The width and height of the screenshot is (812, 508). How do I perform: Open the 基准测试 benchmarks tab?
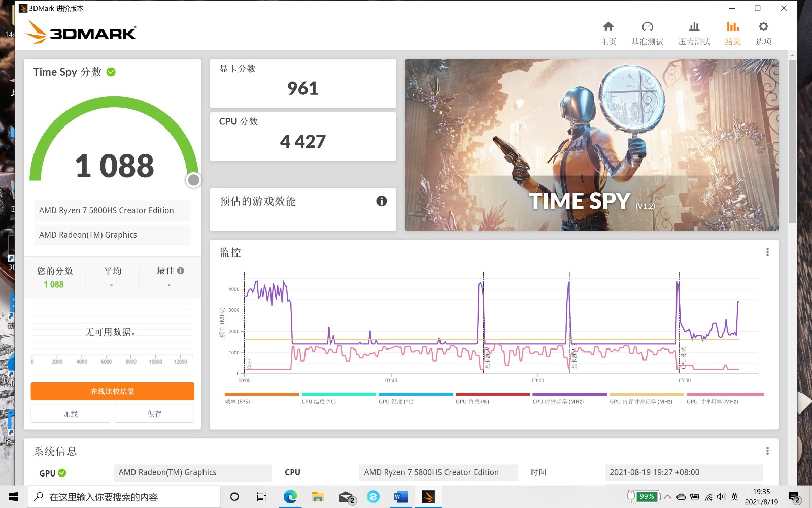647,34
